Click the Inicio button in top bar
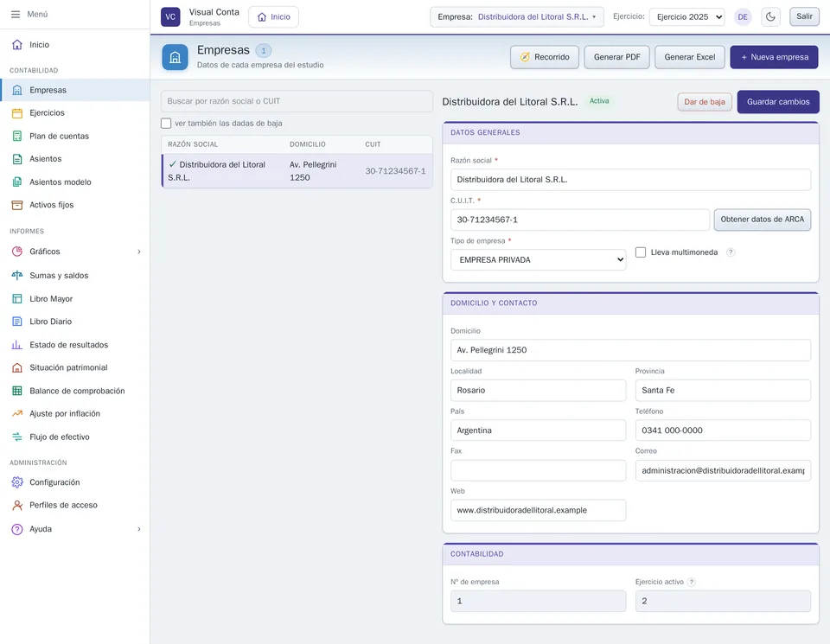 pyautogui.click(x=274, y=17)
